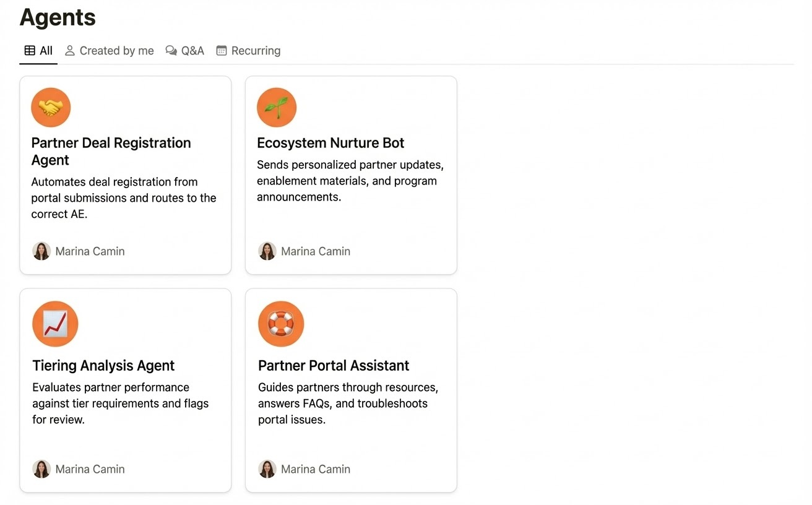Click the Partner Deal Registration Agent description text
812x505 pixels.
pos(123,198)
